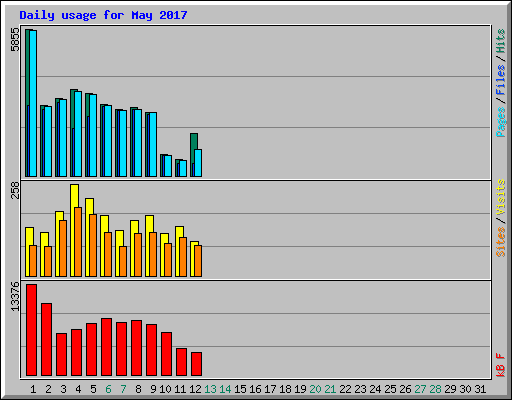This screenshot has width=512, height=400.
Task: Select day 19 label on x-axis
Action: point(300,389)
